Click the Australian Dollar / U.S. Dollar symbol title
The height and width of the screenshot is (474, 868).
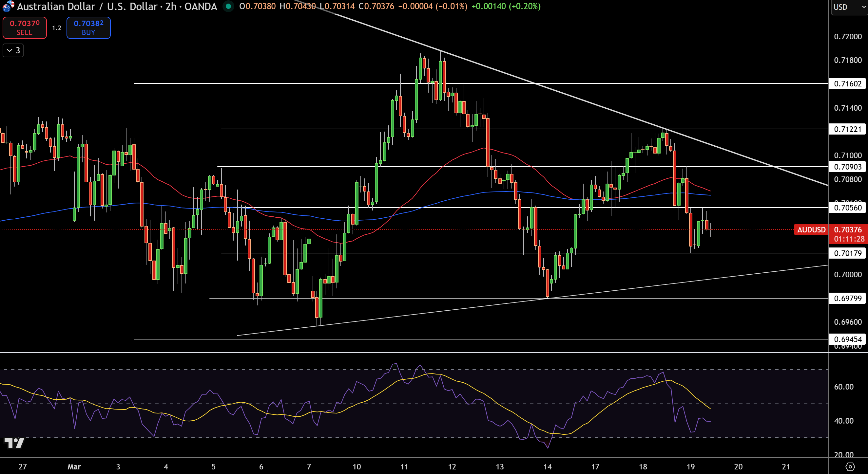(x=87, y=7)
